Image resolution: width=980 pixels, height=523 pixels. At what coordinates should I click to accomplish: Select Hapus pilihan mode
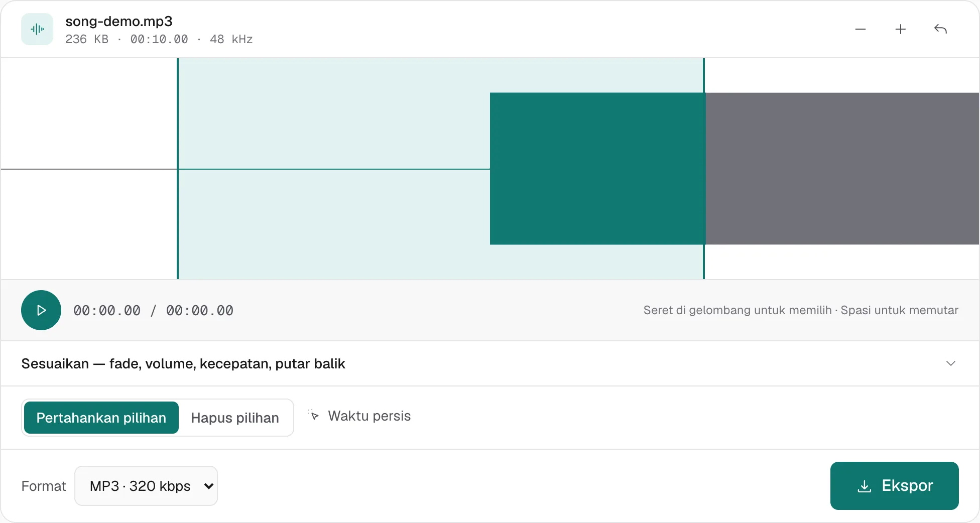tap(235, 418)
